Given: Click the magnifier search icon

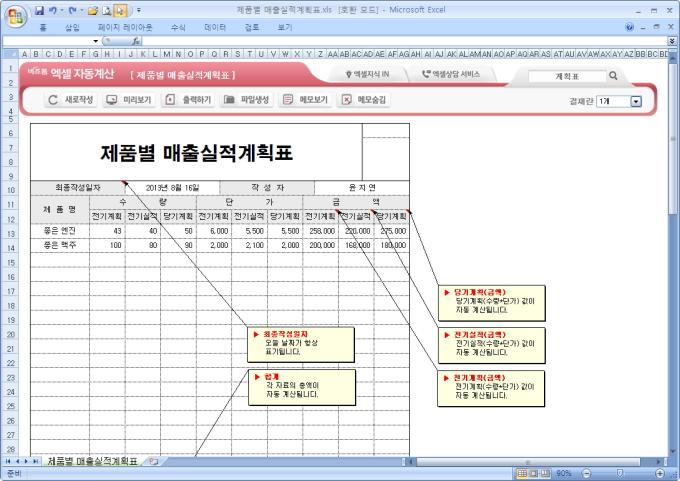Looking at the screenshot, I should coord(613,75).
